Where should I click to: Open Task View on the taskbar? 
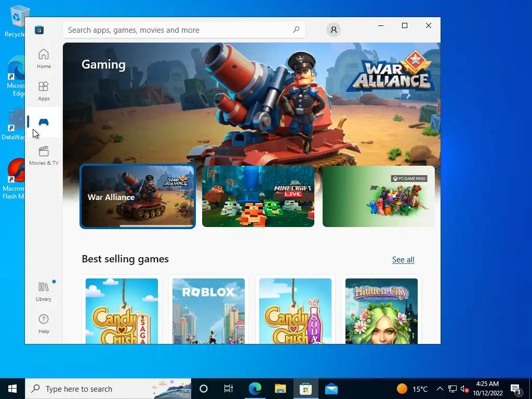(x=229, y=389)
